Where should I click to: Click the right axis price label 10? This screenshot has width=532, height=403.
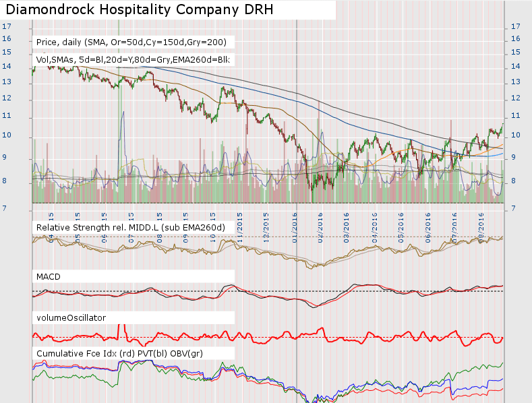pos(516,135)
